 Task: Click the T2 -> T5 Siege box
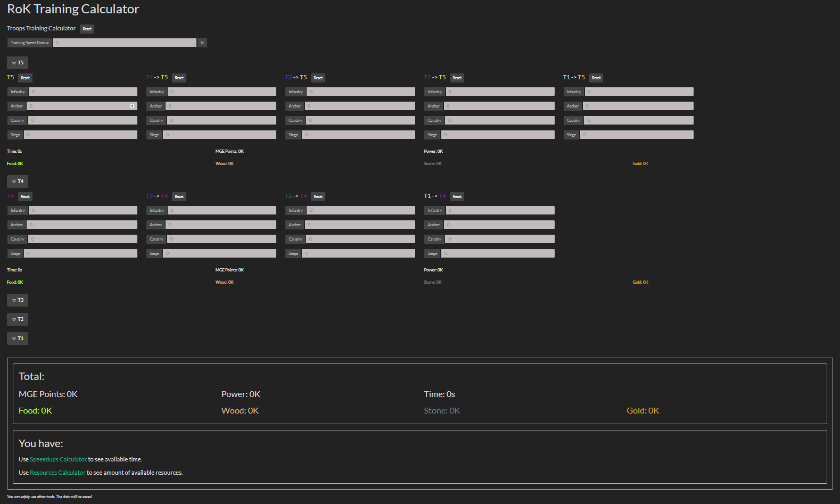[498, 135]
